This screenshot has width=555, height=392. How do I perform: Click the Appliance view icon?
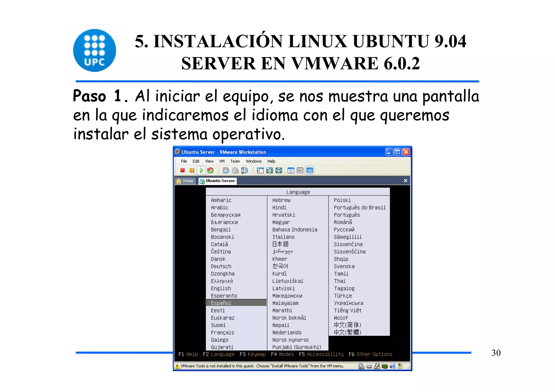click(x=300, y=170)
